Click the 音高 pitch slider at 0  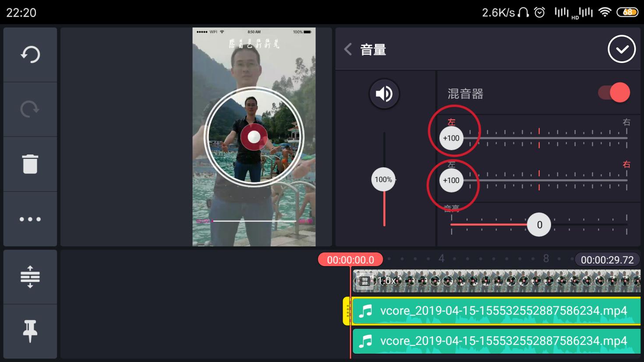[x=539, y=225]
